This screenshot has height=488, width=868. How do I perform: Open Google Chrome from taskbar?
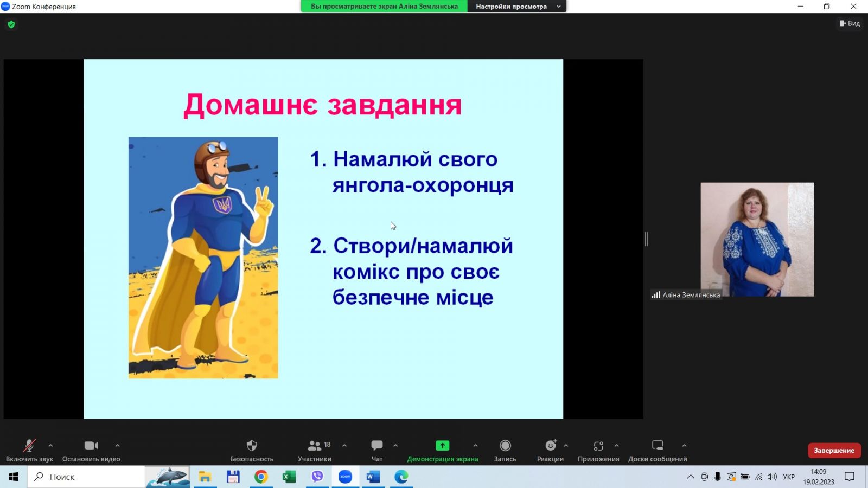coord(261,477)
